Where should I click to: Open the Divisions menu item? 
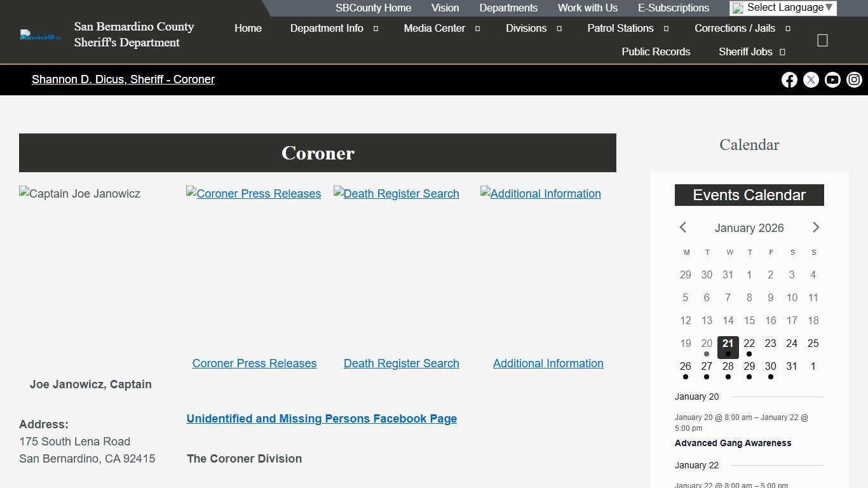[526, 28]
